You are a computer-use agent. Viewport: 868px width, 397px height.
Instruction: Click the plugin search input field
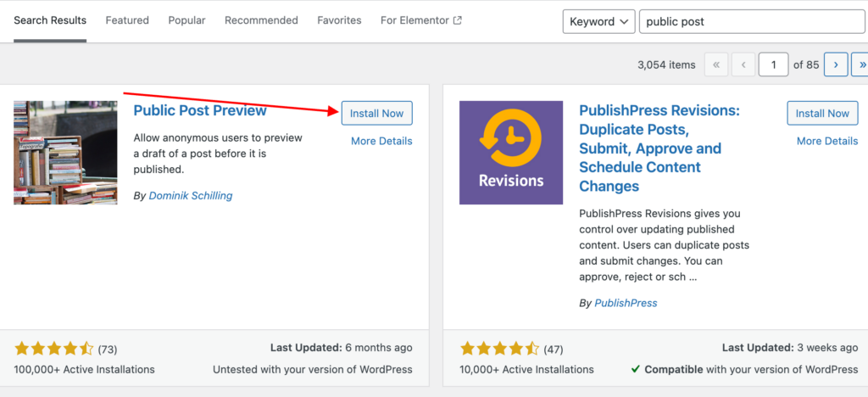coord(751,21)
